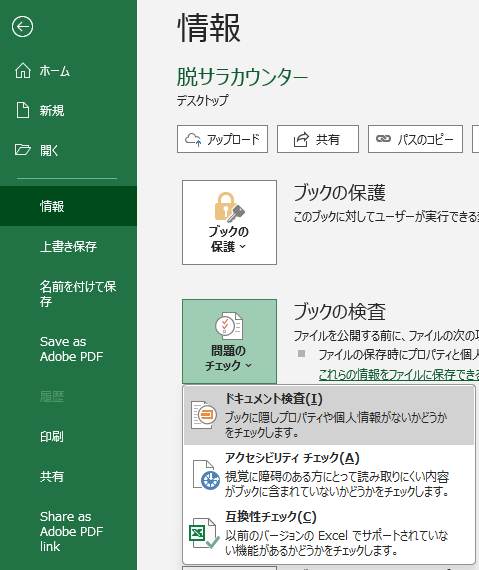Click the file title 脱サラカウンター
Image resolution: width=479 pixels, height=570 pixels.
tap(242, 77)
